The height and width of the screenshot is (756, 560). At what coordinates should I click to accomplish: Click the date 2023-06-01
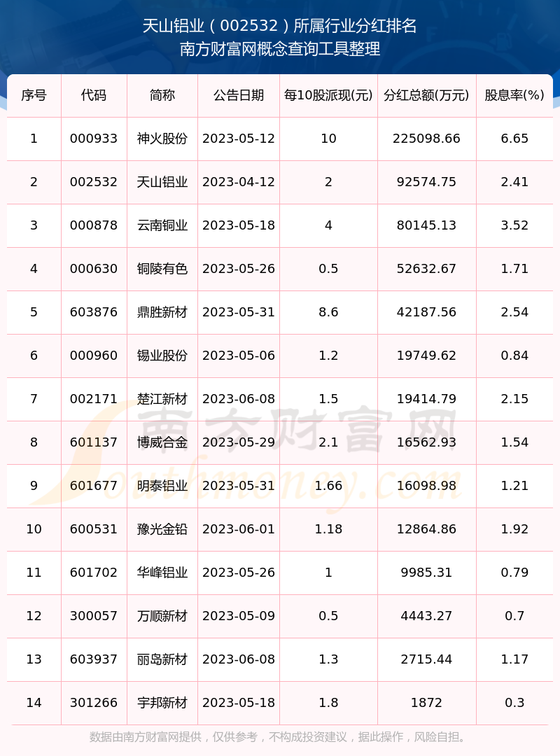239,529
